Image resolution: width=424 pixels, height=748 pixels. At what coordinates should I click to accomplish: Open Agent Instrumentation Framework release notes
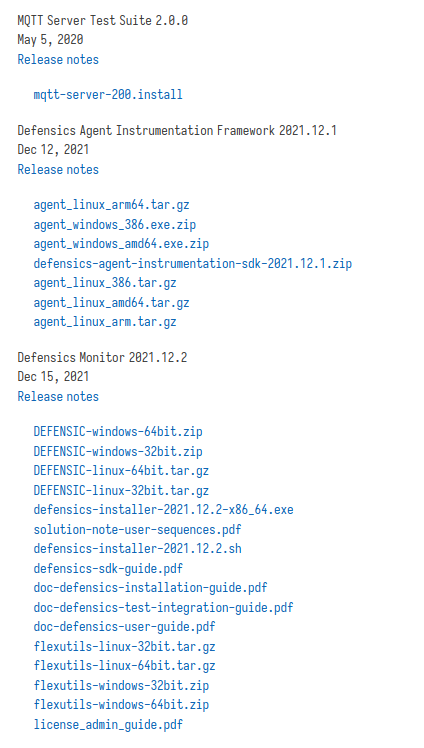click(58, 170)
